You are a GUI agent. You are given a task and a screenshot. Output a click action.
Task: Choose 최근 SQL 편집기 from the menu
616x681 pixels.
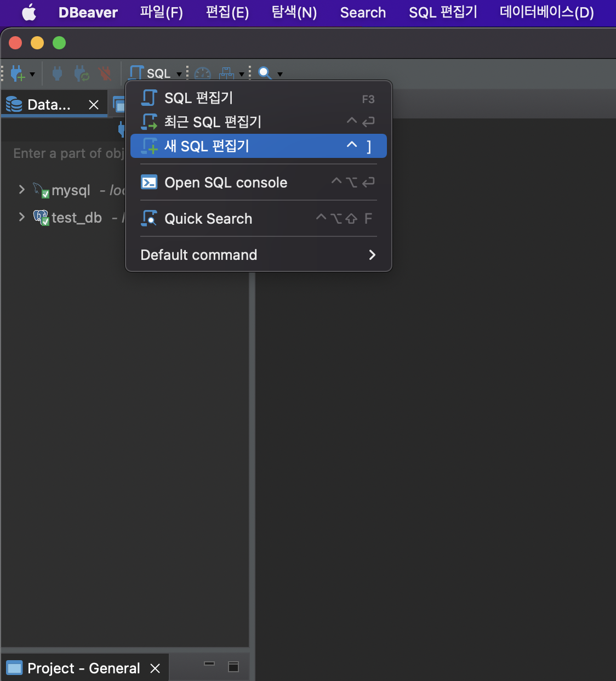click(x=259, y=122)
